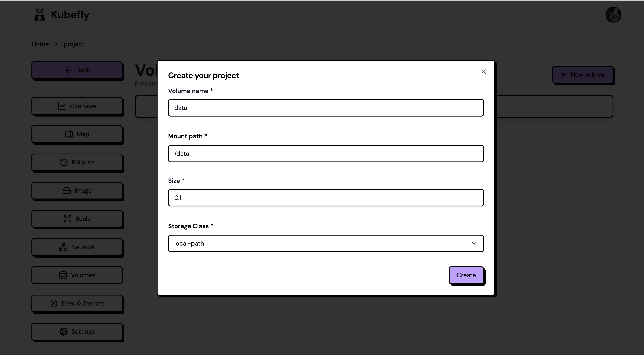Open the Rollouts history section
This screenshot has height=355, width=644.
[x=77, y=163]
